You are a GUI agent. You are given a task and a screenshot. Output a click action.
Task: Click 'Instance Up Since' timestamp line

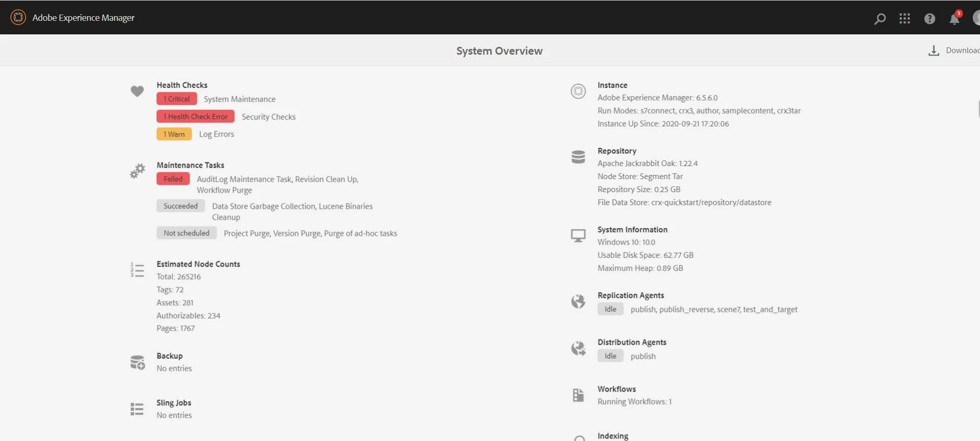(663, 123)
